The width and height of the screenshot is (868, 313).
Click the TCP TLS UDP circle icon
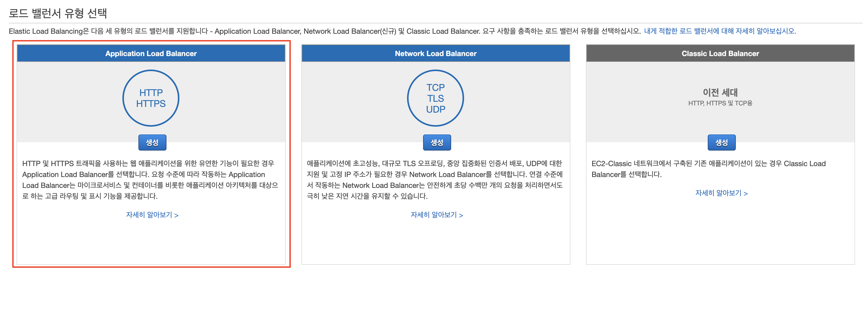(435, 98)
